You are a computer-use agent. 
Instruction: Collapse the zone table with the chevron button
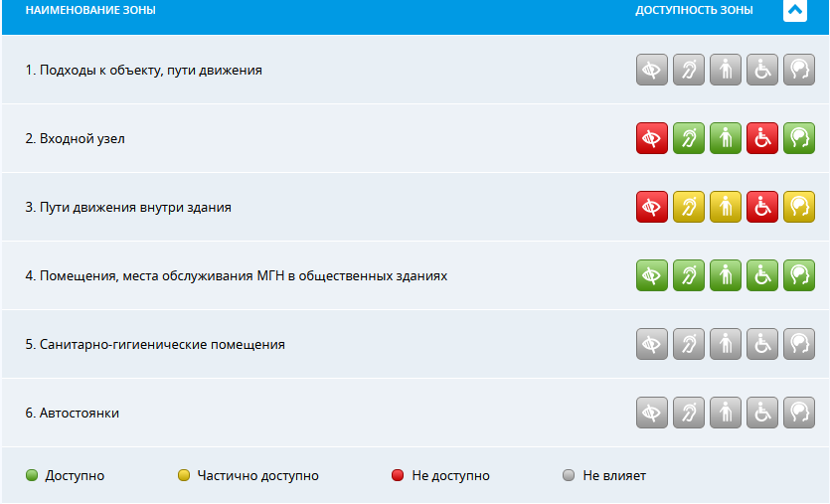[x=794, y=10]
